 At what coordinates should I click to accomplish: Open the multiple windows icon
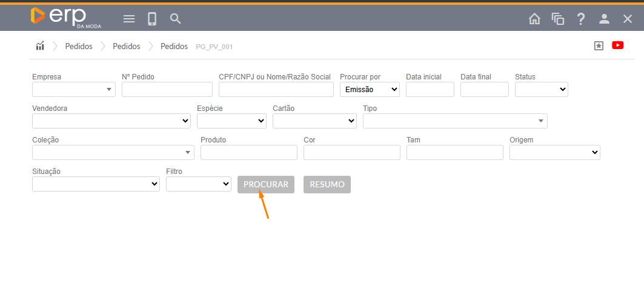(x=557, y=19)
